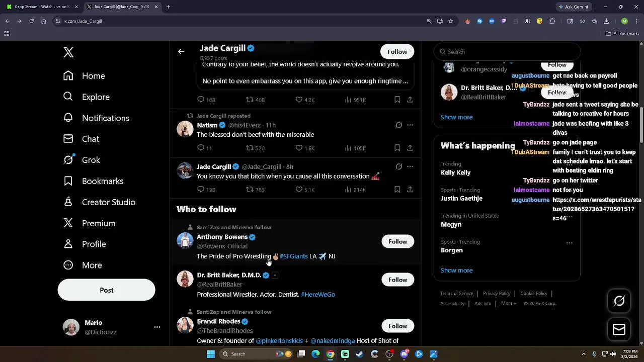Open @pinkertonskids mention link

pyautogui.click(x=279, y=341)
